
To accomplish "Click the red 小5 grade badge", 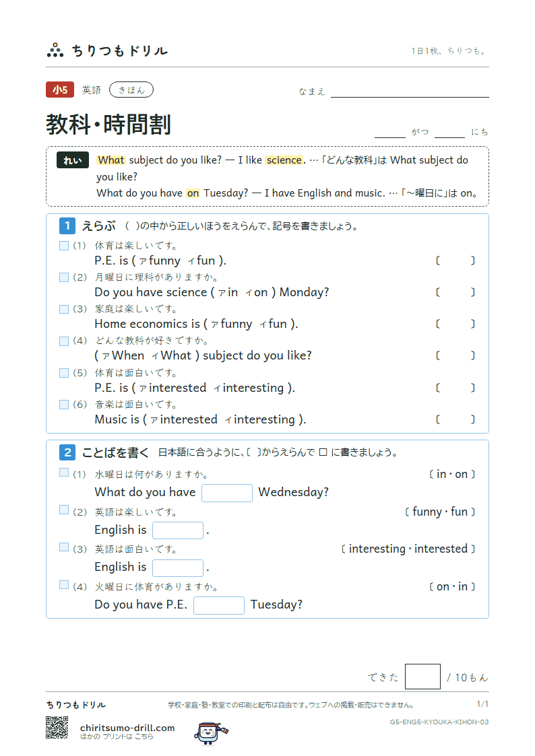I will pyautogui.click(x=60, y=90).
